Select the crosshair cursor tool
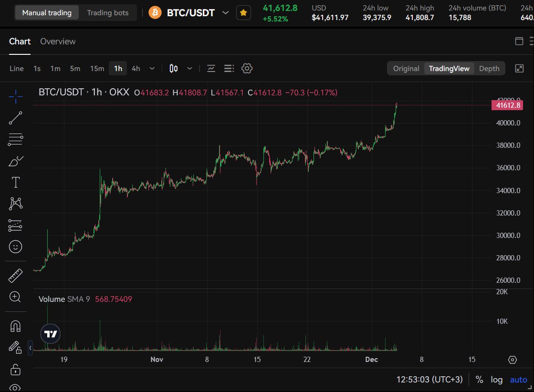The image size is (534, 392). point(15,97)
